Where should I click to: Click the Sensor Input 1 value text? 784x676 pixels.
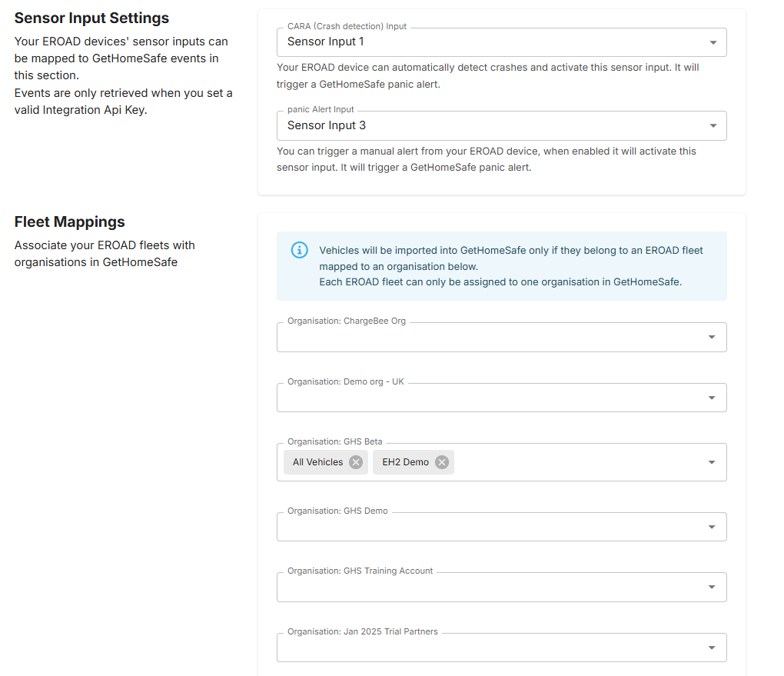[326, 42]
